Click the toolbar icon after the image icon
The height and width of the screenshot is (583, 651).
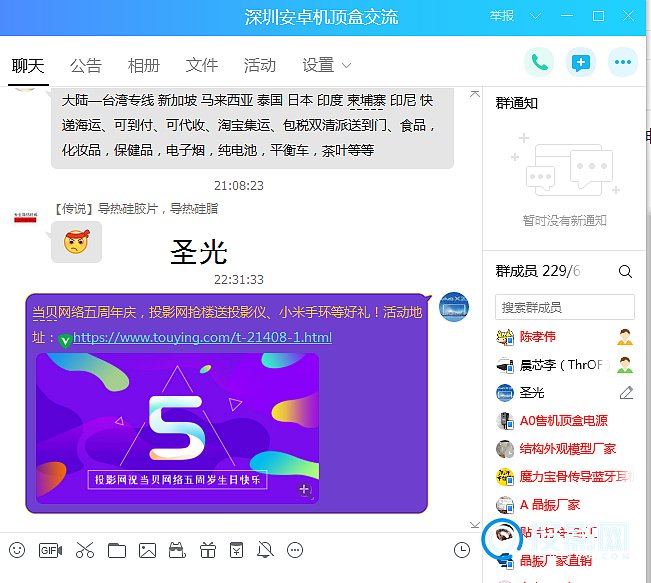click(177, 550)
